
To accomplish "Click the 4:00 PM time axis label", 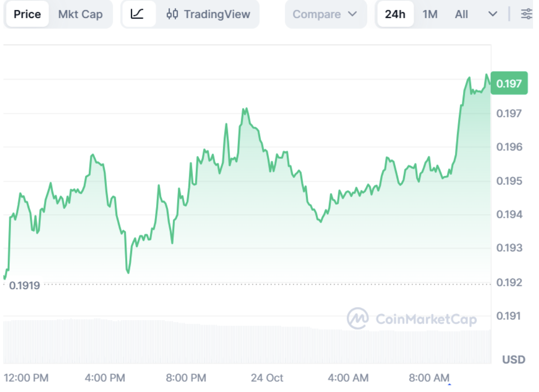I will (105, 378).
